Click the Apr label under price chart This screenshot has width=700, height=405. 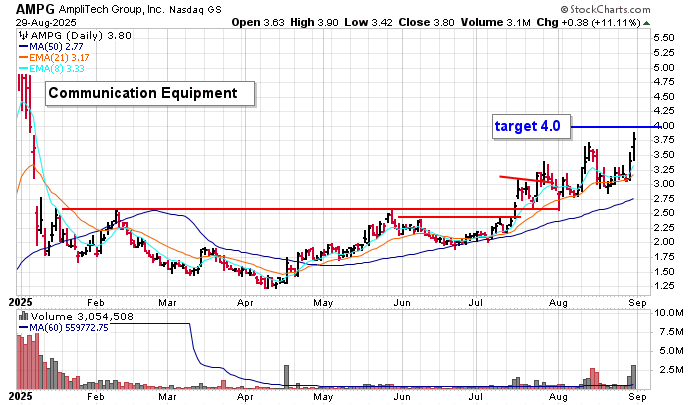pos(245,303)
